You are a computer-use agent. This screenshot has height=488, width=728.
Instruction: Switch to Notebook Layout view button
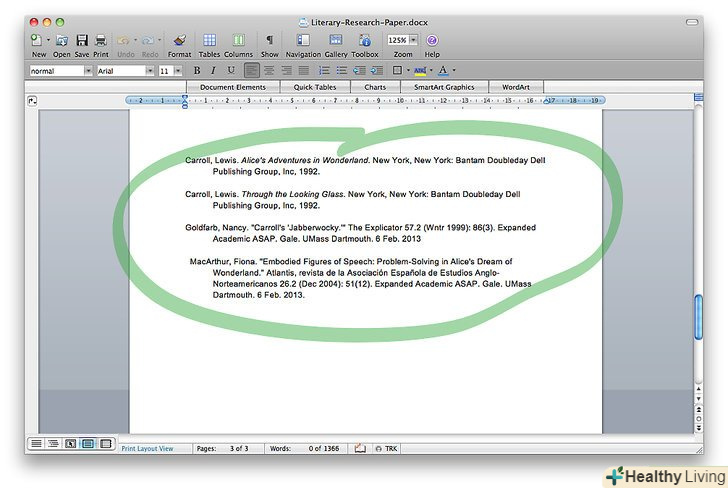click(x=105, y=444)
